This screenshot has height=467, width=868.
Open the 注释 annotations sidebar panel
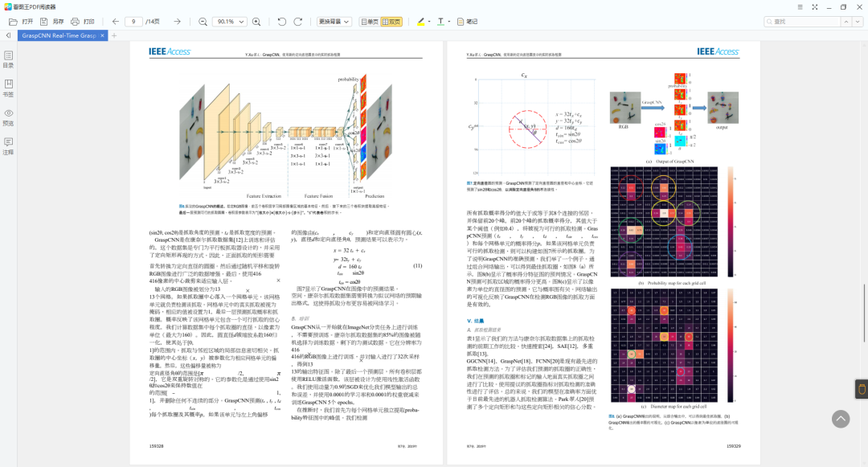9,146
